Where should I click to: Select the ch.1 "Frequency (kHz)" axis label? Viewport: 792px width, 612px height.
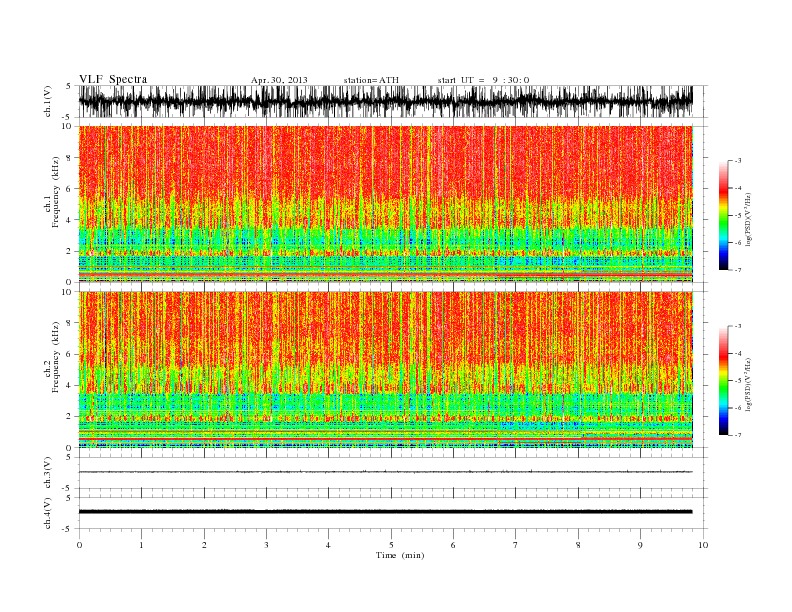click(55, 192)
